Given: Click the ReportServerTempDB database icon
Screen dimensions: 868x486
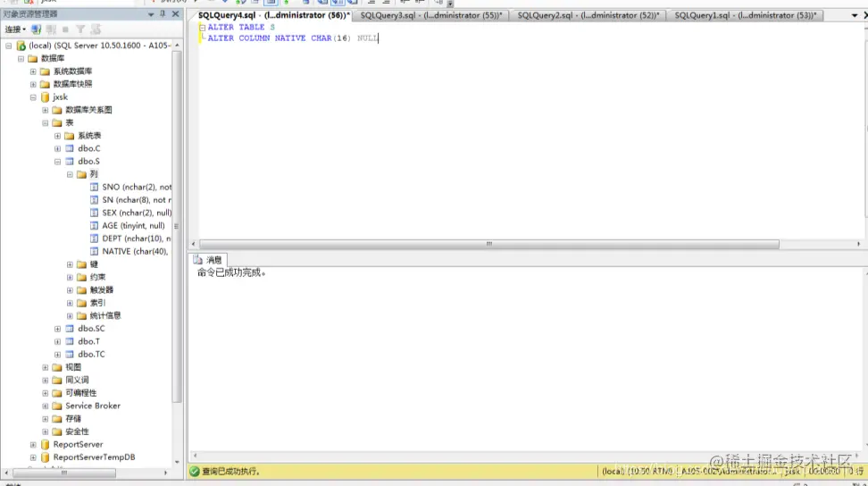Looking at the screenshot, I should pos(45,457).
